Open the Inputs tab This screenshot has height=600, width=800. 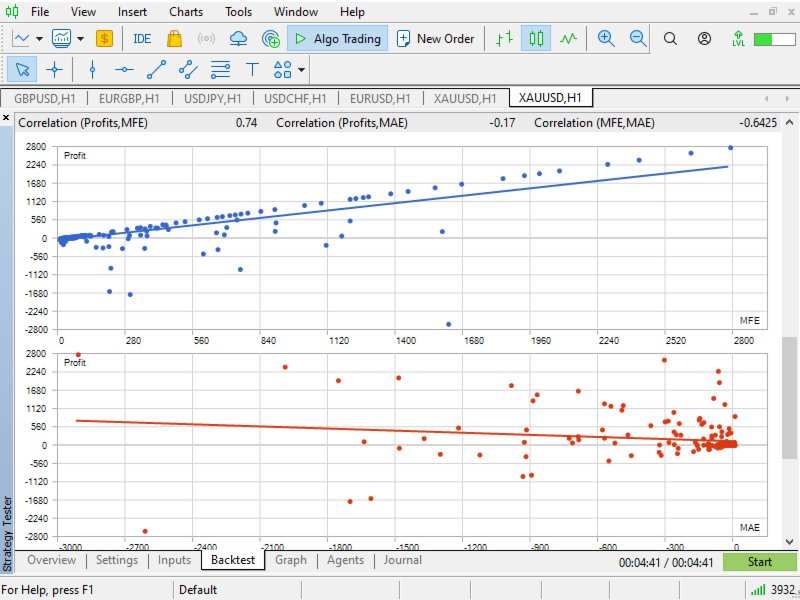pyautogui.click(x=174, y=560)
